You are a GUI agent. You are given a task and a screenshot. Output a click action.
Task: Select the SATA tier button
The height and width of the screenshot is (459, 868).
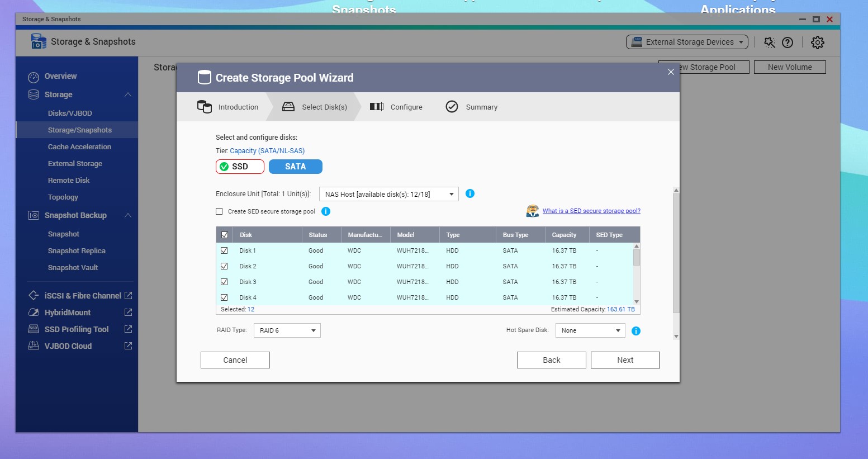coord(295,167)
